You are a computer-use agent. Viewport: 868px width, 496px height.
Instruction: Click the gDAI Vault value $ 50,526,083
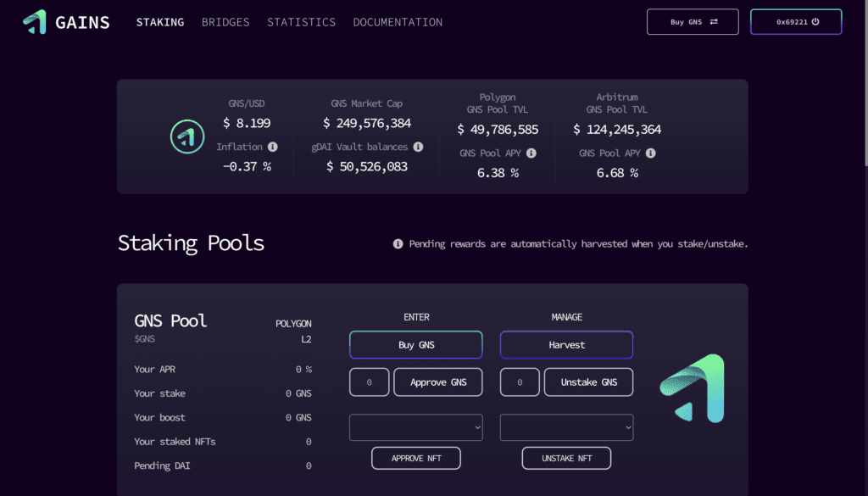[x=367, y=167]
